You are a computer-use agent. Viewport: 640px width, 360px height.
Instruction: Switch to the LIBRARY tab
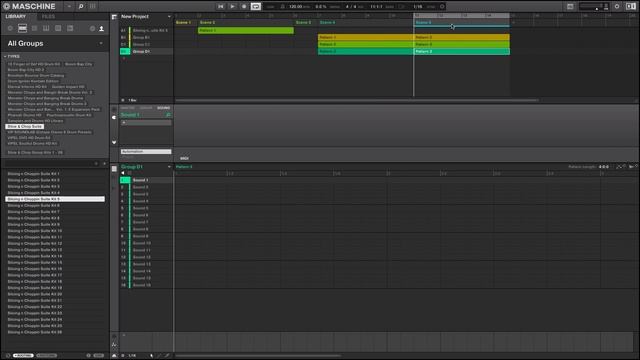click(x=16, y=17)
